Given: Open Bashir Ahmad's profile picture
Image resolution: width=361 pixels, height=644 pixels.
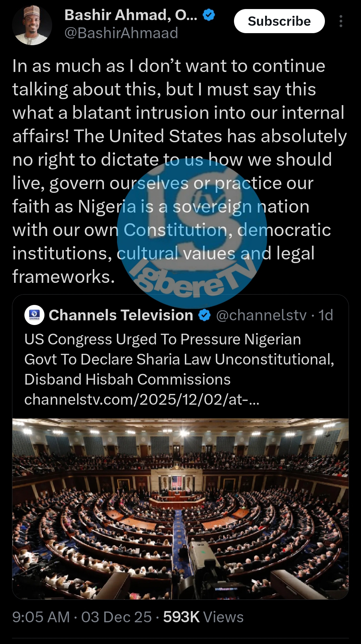Looking at the screenshot, I should click(x=32, y=25).
